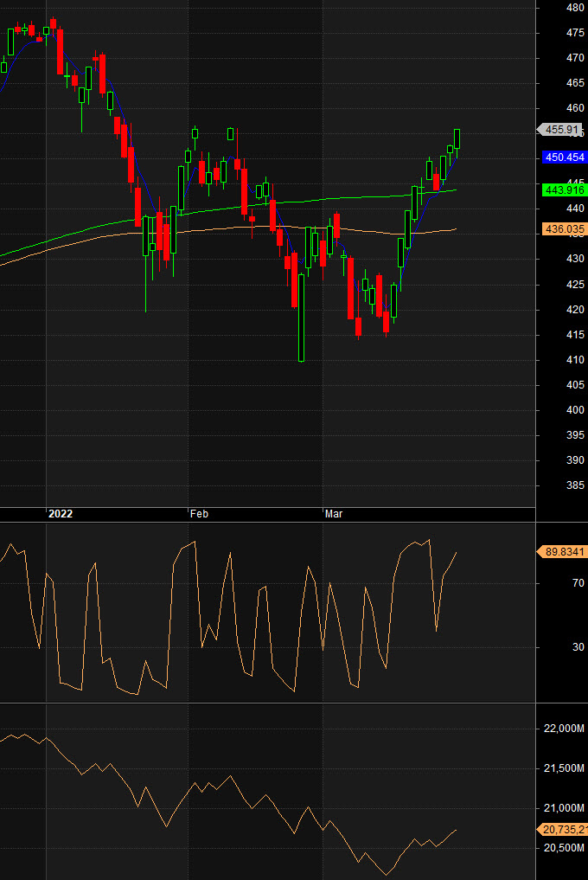Click the gray 455.91 last price label

point(559,130)
